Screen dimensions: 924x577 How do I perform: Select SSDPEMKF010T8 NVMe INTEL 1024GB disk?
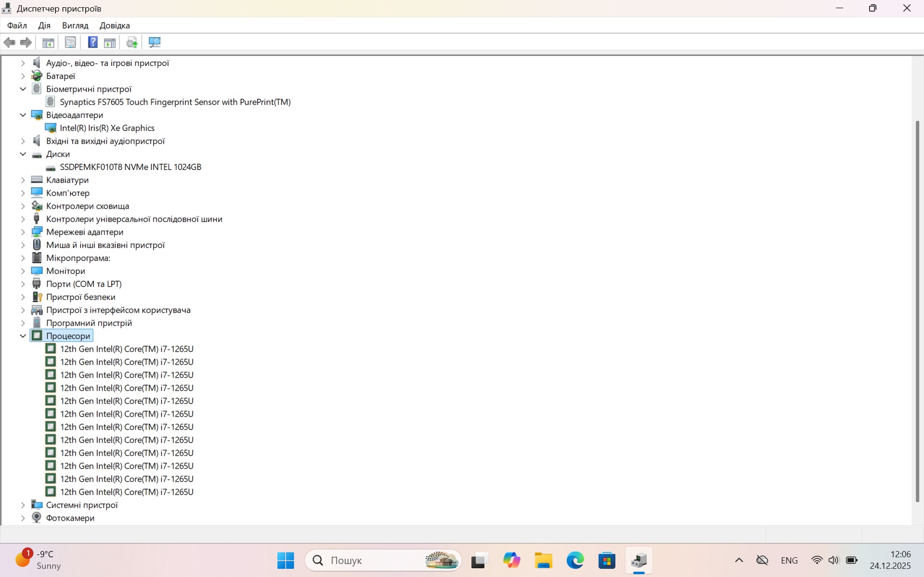click(130, 167)
